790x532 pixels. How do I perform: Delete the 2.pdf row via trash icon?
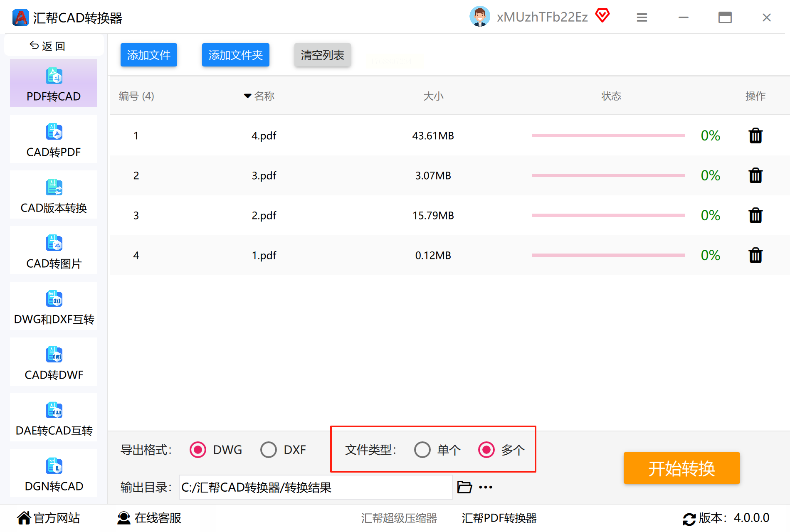click(x=755, y=215)
